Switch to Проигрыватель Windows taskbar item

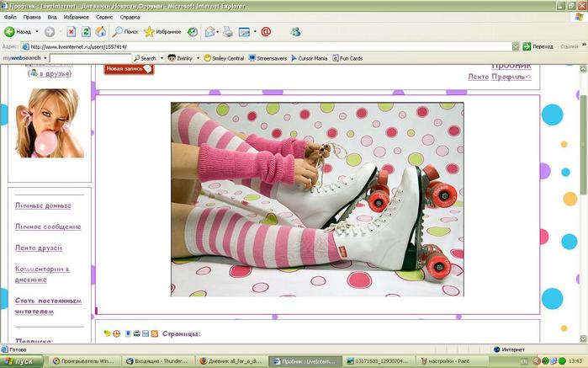tap(85, 361)
